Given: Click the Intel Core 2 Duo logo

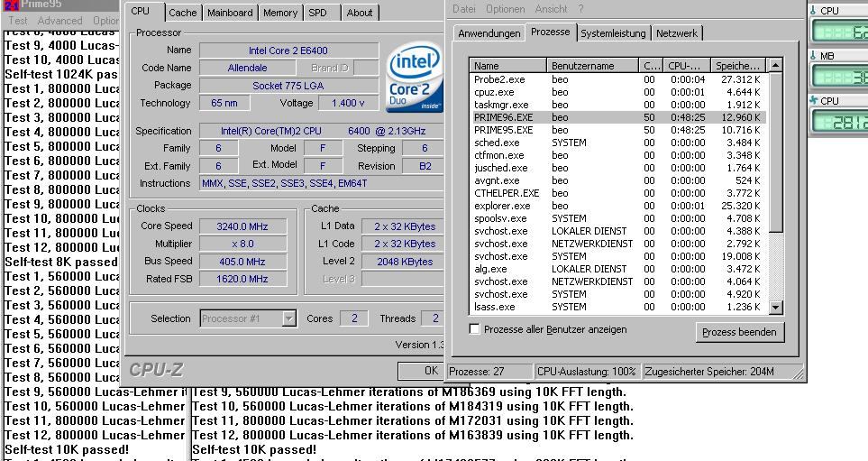Looking at the screenshot, I should [414, 78].
